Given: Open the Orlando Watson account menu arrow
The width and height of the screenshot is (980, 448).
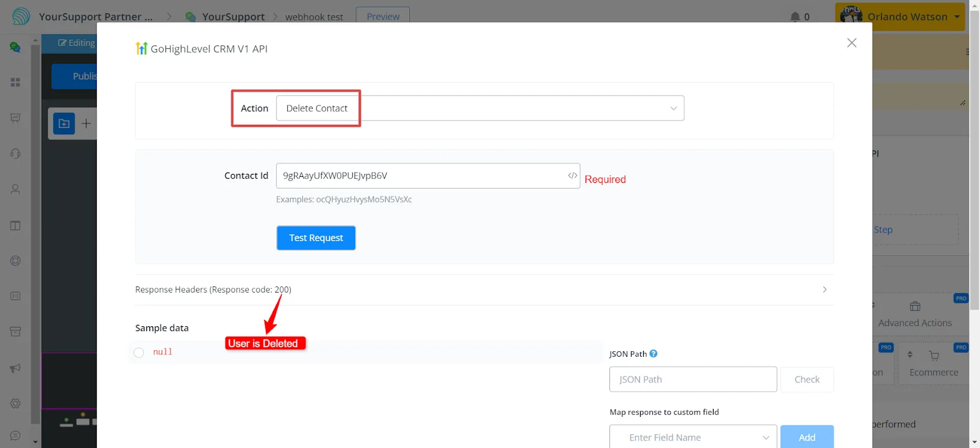Looking at the screenshot, I should (957, 17).
